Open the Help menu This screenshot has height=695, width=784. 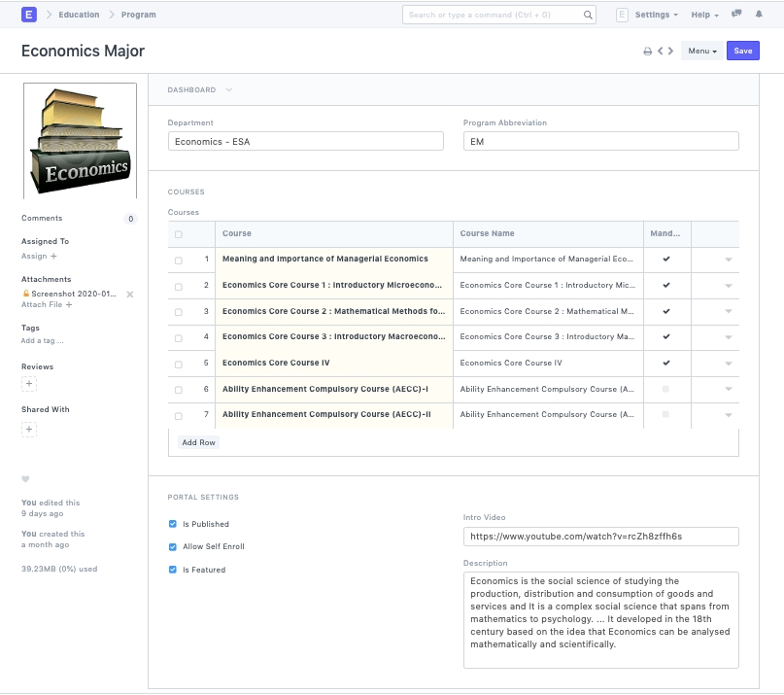[704, 15]
